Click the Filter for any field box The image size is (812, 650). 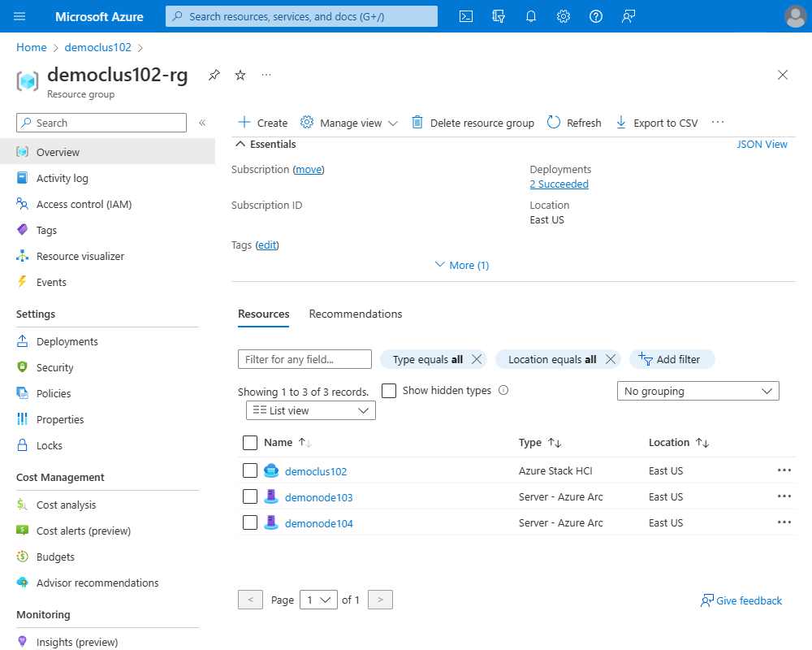coord(304,359)
